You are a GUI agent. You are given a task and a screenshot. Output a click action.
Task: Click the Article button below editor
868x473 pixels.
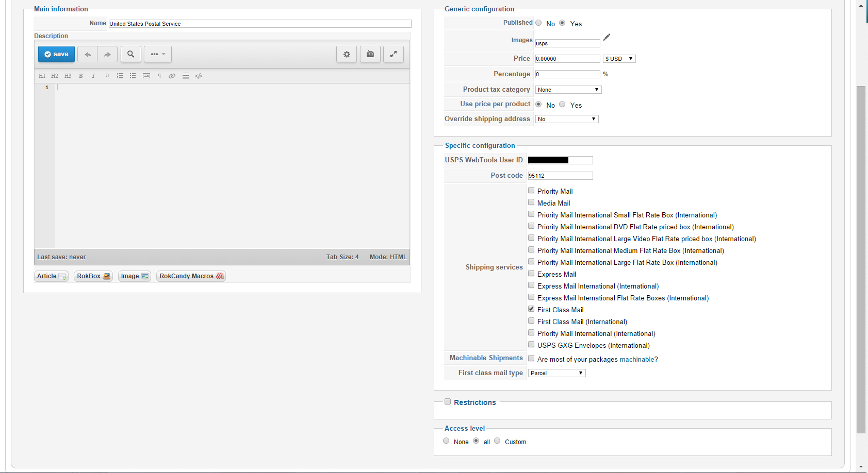pos(52,276)
